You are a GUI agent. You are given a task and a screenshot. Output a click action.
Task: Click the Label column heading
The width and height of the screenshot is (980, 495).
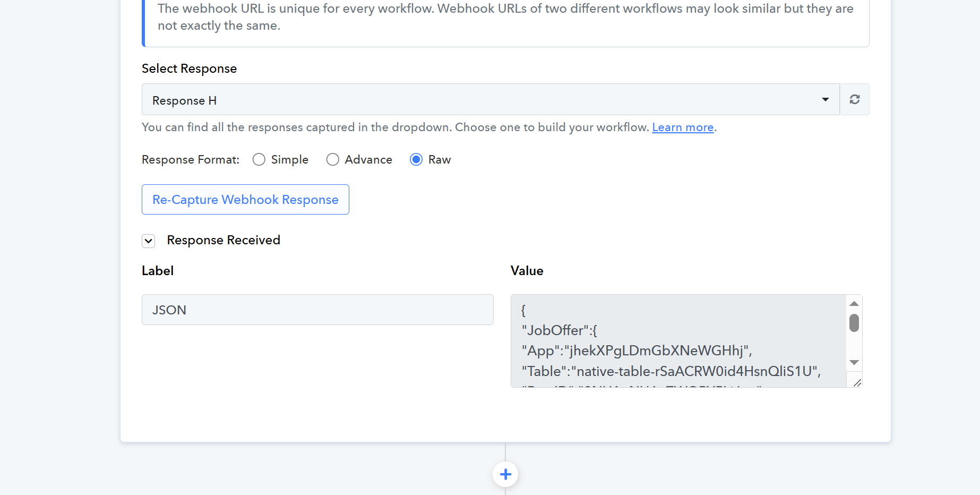(158, 271)
